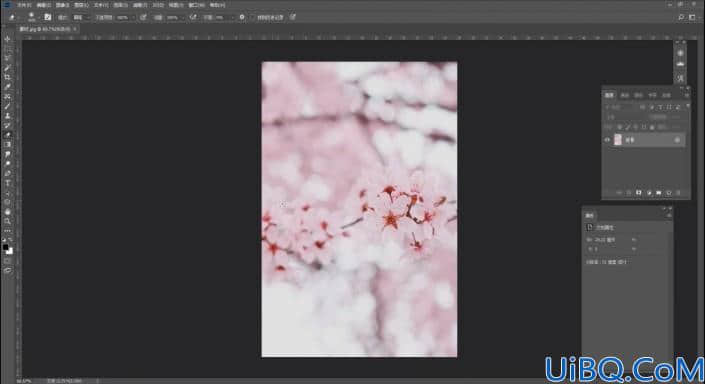This screenshot has width=705, height=384.
Task: Open eraser Mode dropdown in options bar
Action: pyautogui.click(x=81, y=17)
